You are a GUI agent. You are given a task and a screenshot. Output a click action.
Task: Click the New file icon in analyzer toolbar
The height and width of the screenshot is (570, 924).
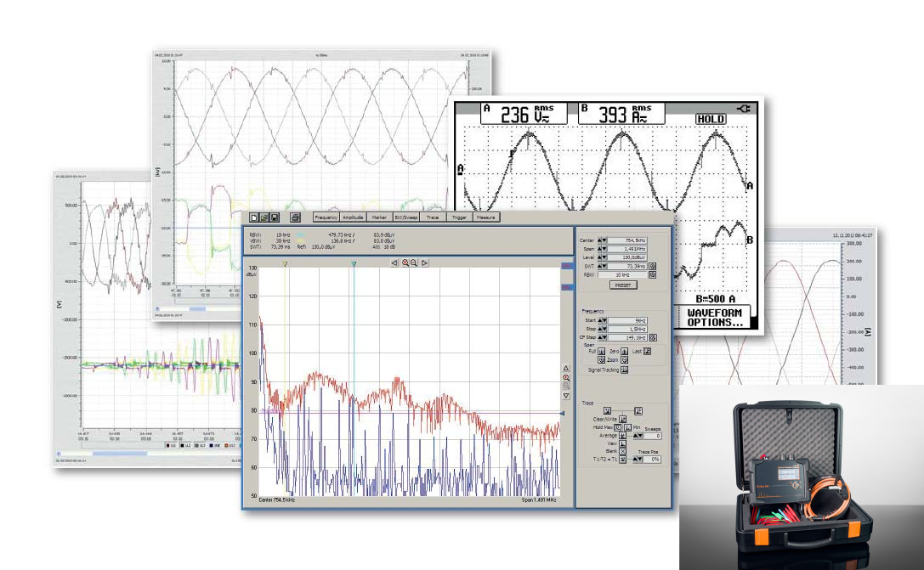click(x=254, y=217)
